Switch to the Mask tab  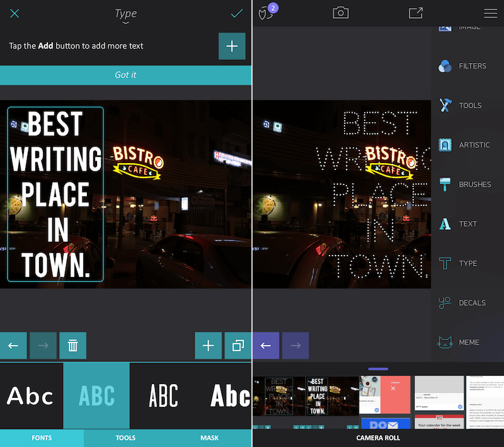click(210, 438)
